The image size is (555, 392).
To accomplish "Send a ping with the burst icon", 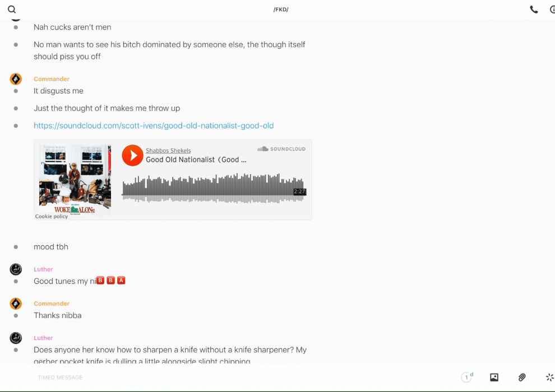I will (x=549, y=377).
